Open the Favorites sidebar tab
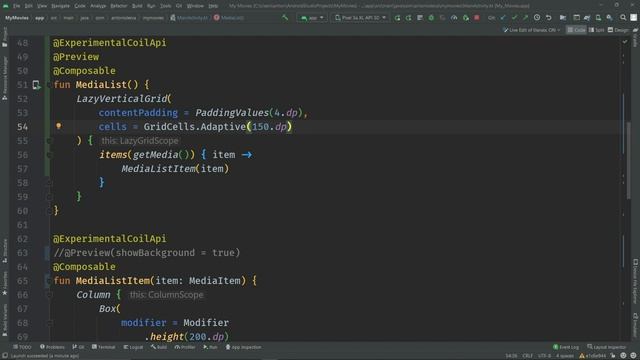Screen dimensions: 640x360 pos(4,283)
